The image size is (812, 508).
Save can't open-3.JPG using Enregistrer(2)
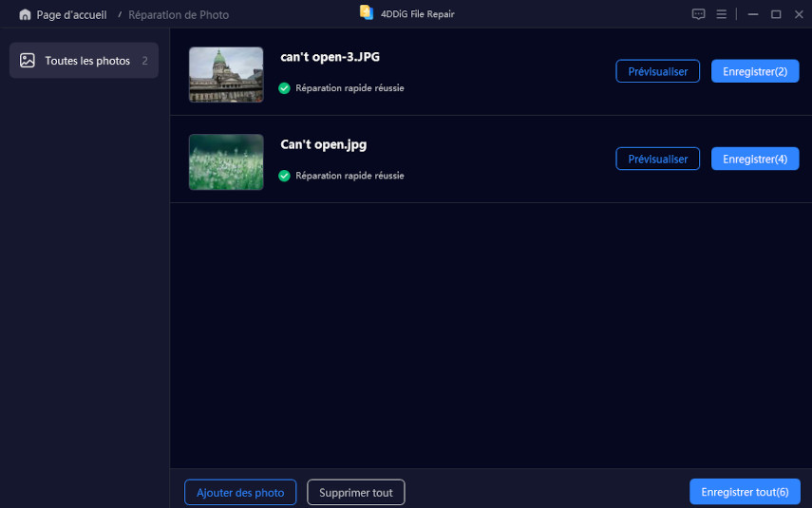click(755, 71)
